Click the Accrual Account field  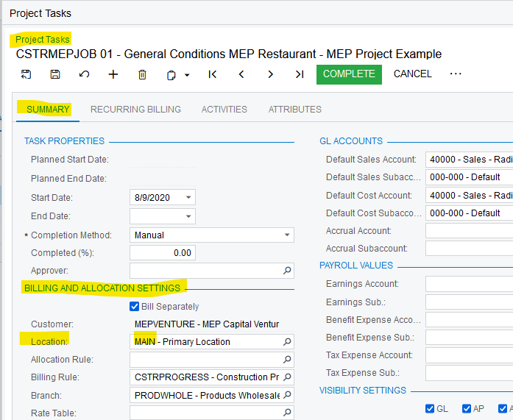[x=469, y=231]
